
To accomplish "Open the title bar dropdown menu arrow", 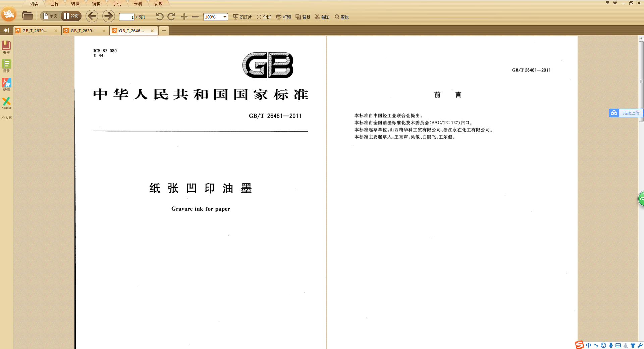I will (x=607, y=3).
